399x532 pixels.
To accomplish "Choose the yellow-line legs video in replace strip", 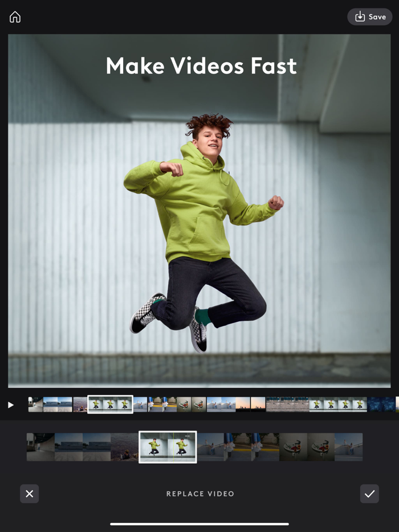I will (x=251, y=447).
